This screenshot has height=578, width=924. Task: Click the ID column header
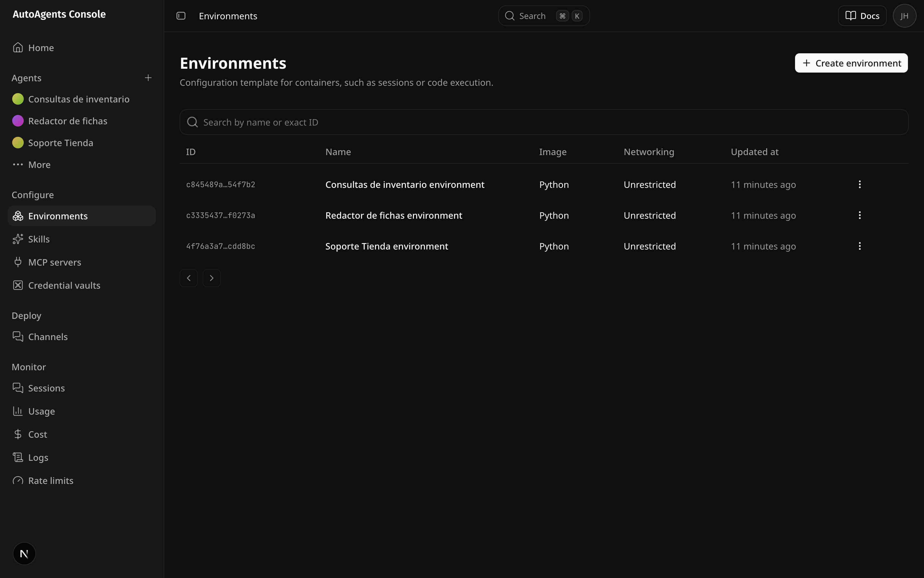coord(191,152)
